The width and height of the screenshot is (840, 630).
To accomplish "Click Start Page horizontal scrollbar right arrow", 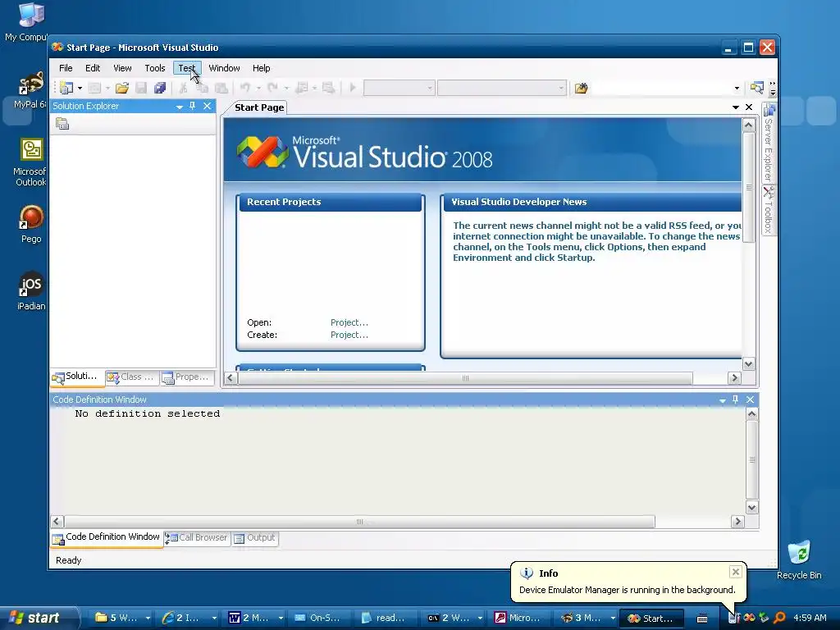I will click(734, 377).
